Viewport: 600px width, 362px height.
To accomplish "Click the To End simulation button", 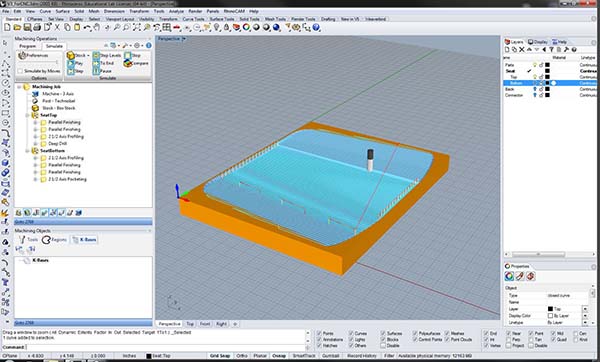I will (103, 64).
